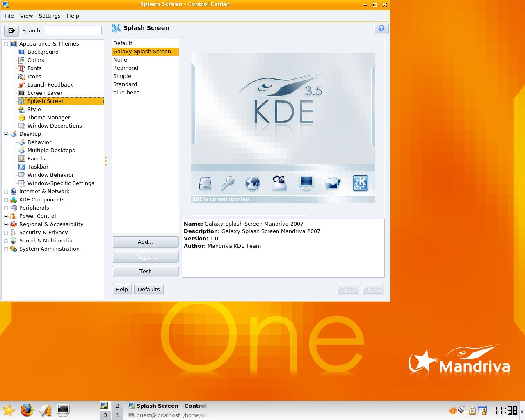Expand the Security & Privacy category
The width and height of the screenshot is (525, 420).
pos(6,233)
